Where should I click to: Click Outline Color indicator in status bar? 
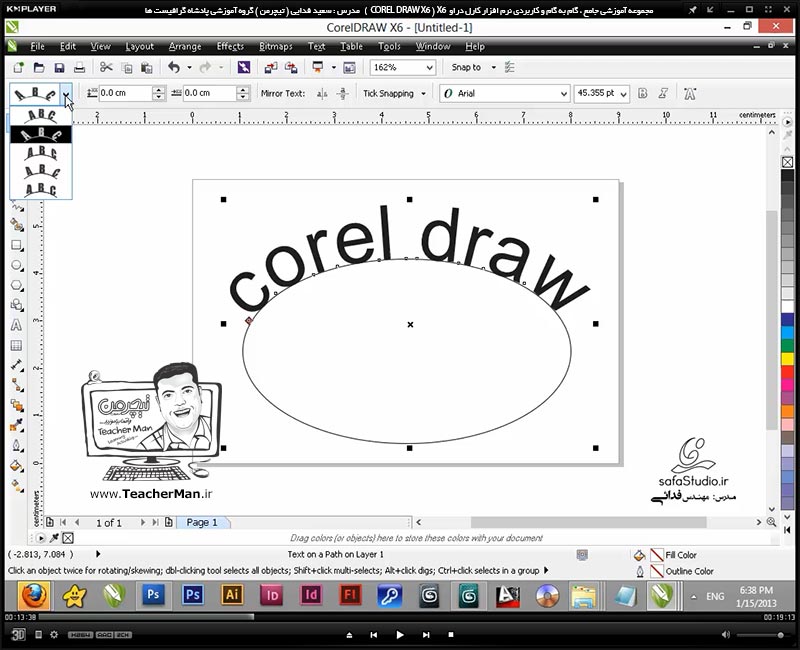point(657,571)
